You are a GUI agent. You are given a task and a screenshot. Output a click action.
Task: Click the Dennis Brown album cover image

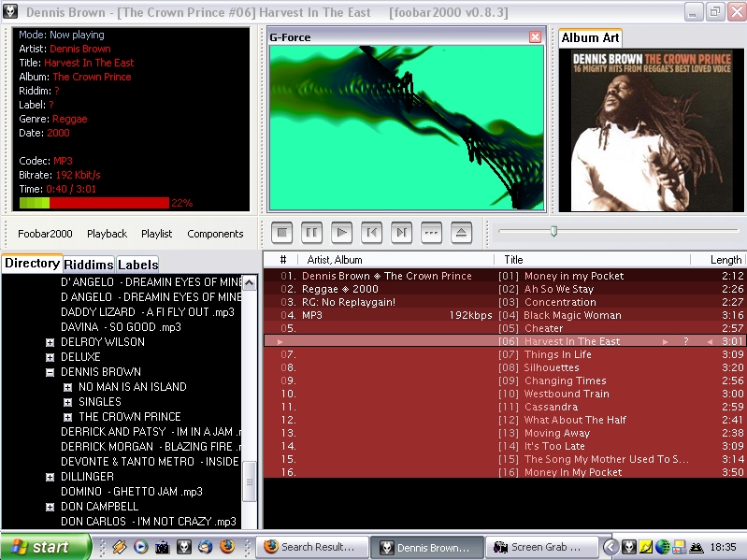(x=651, y=130)
